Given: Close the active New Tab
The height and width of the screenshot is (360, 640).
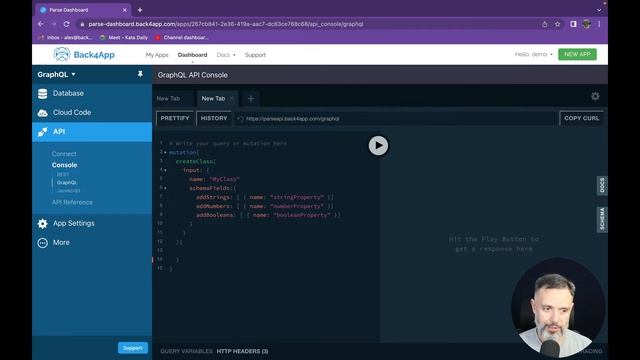Looking at the screenshot, I should 231,98.
